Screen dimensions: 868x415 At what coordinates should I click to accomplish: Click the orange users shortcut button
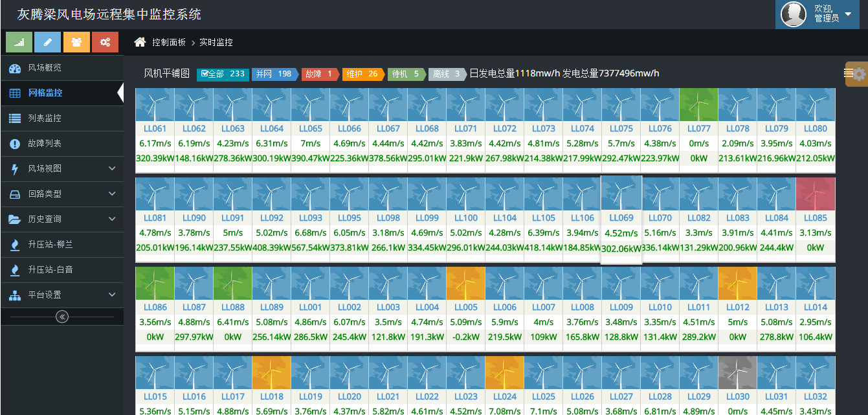pyautogui.click(x=76, y=42)
